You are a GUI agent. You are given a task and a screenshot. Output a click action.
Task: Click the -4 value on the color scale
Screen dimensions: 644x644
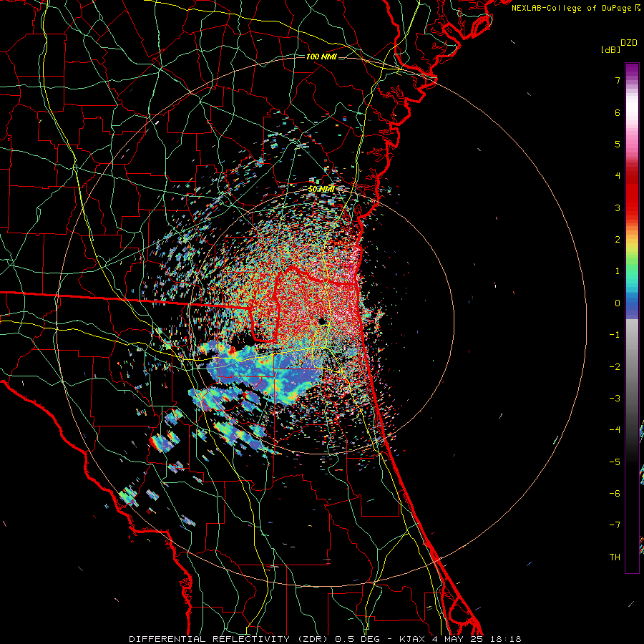point(615,430)
